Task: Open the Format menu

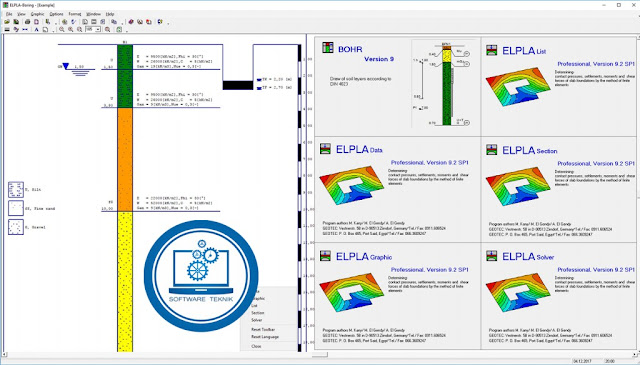Action: click(x=75, y=14)
